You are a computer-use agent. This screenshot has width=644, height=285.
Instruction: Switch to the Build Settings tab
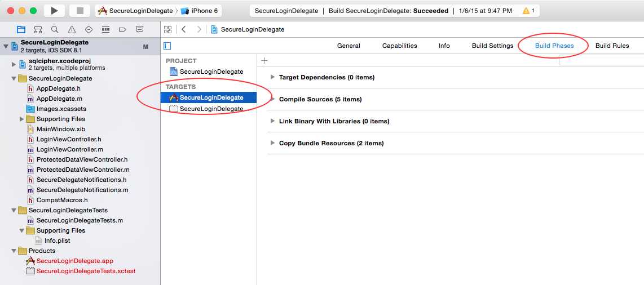(x=492, y=46)
